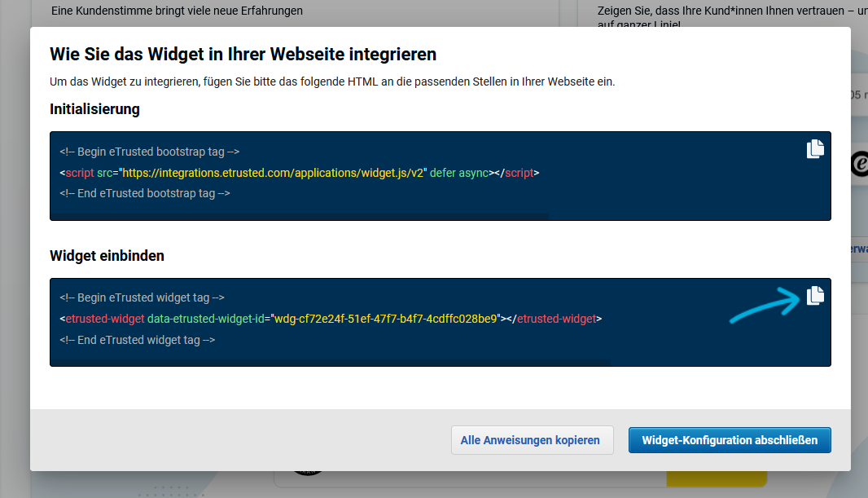Click the background text 'Eine Kundenstimme bringt viele'
Image resolution: width=868 pixels, height=498 pixels.
[x=177, y=11]
